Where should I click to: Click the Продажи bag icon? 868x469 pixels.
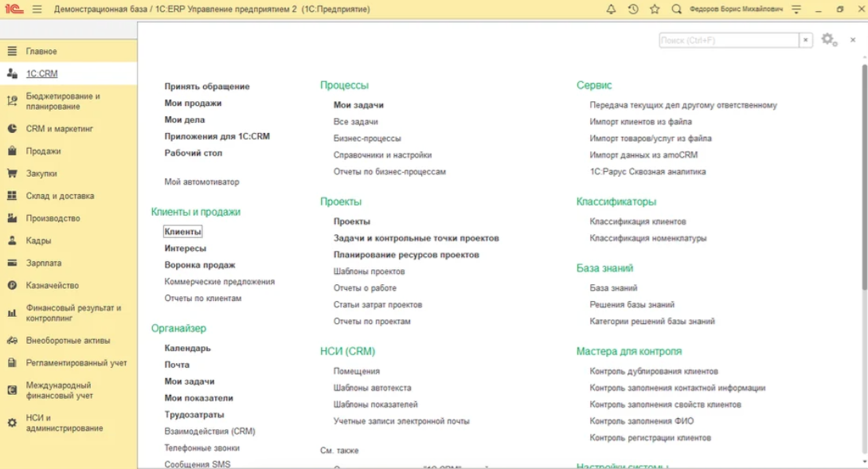(12, 150)
